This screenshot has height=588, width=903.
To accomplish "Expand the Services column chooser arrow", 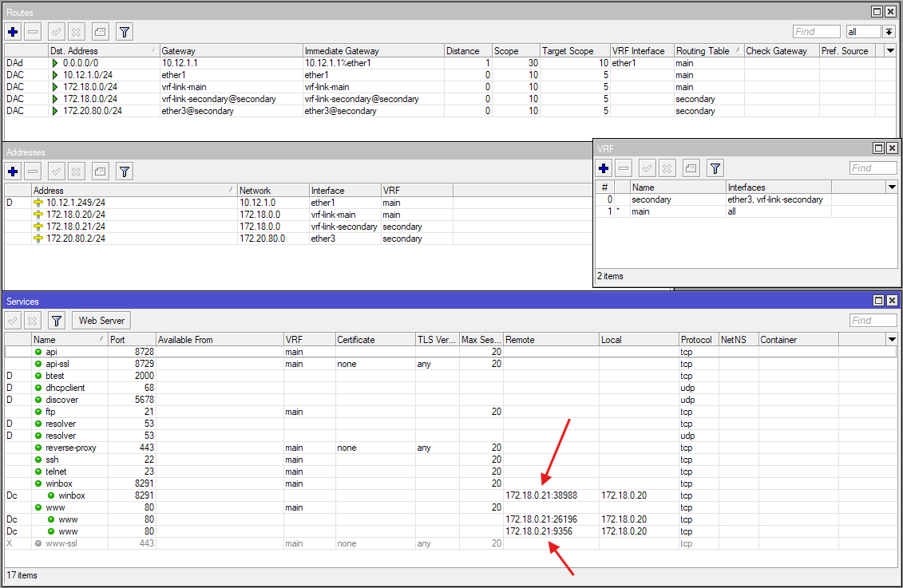I will pos(892,339).
